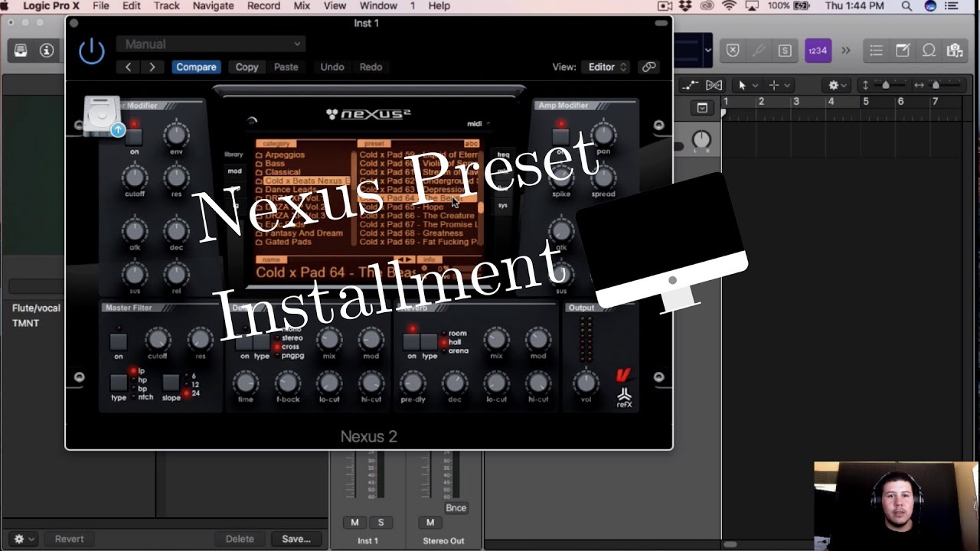Open the Gated Pads category folder
This screenshot has height=551, width=980.
tap(287, 242)
